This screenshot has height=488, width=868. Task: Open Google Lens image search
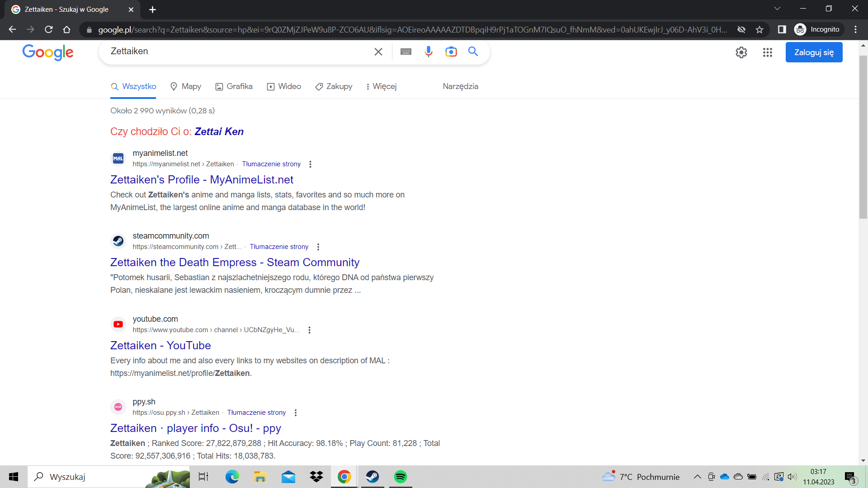click(451, 52)
